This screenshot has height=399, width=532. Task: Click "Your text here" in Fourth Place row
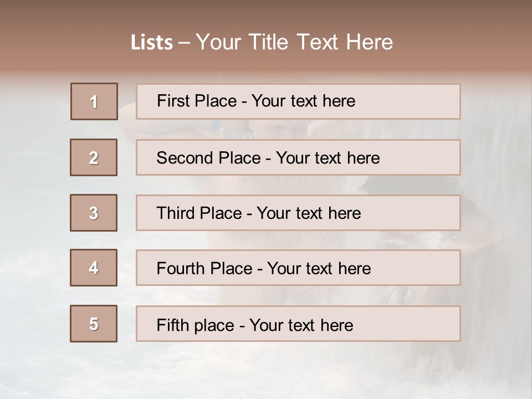(x=319, y=269)
